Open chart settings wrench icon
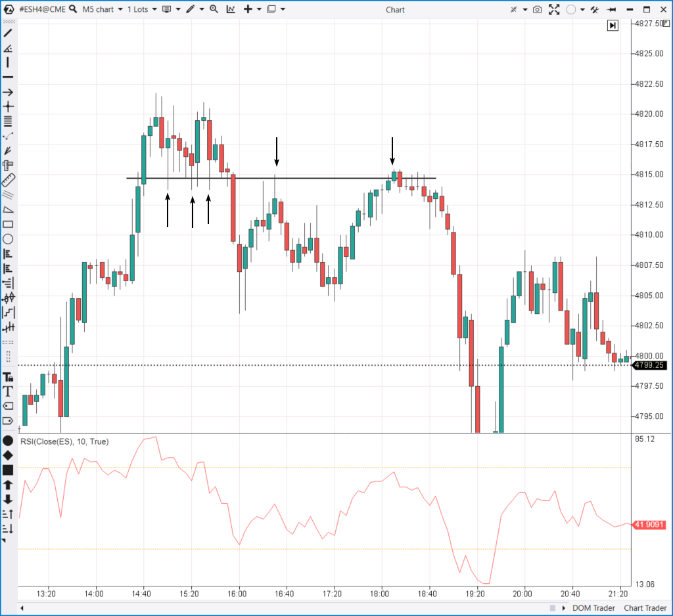The height and width of the screenshot is (616, 673). 595,9
